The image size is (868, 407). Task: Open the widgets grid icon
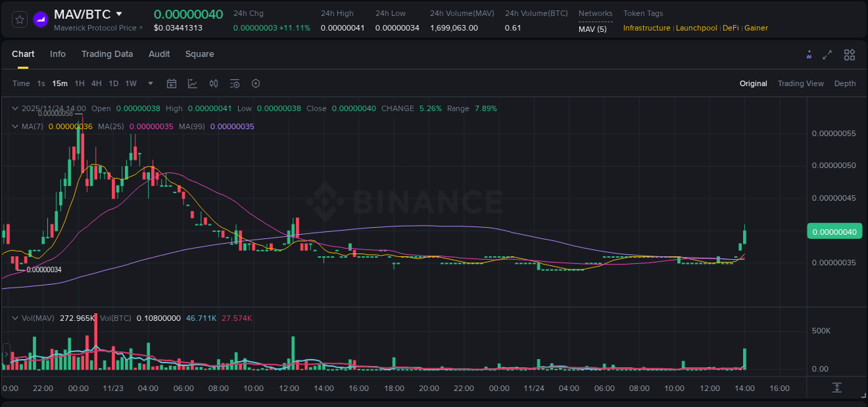coord(849,54)
